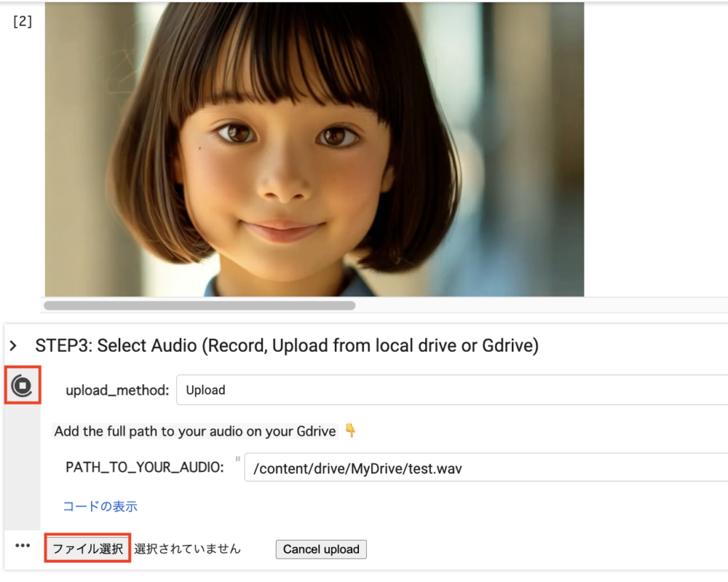This screenshot has height=582, width=728.
Task: Select the STEP3: Select Audio heading
Action: click(x=287, y=346)
